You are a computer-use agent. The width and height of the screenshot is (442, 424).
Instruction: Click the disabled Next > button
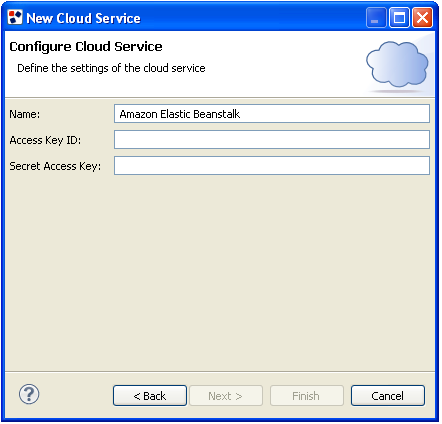(226, 396)
